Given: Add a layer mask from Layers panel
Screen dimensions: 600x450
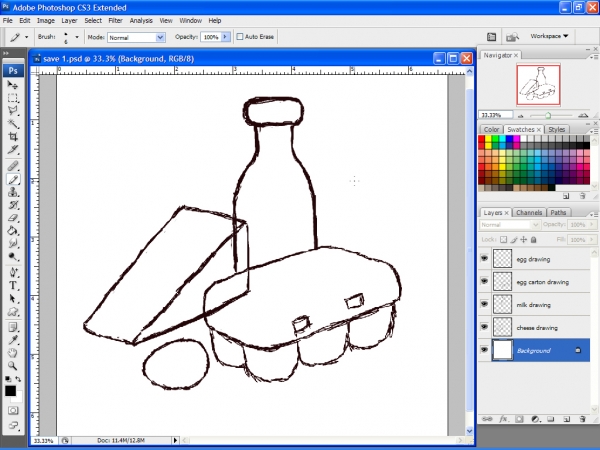Looking at the screenshot, I should [519, 419].
